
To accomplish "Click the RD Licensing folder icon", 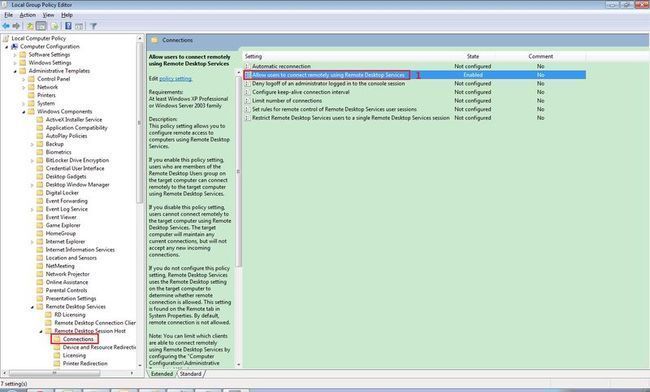I will coord(49,315).
